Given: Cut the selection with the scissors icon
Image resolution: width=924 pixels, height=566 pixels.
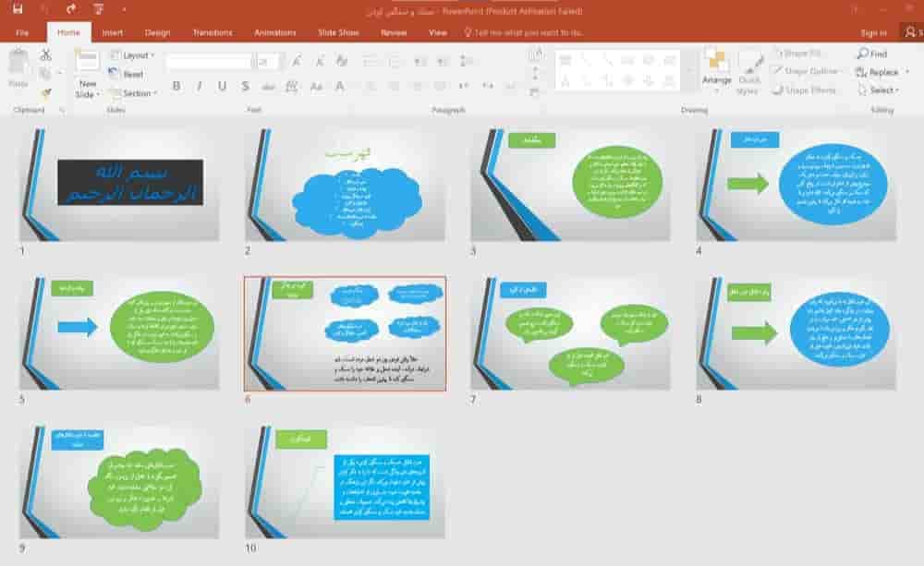Looking at the screenshot, I should [x=45, y=54].
